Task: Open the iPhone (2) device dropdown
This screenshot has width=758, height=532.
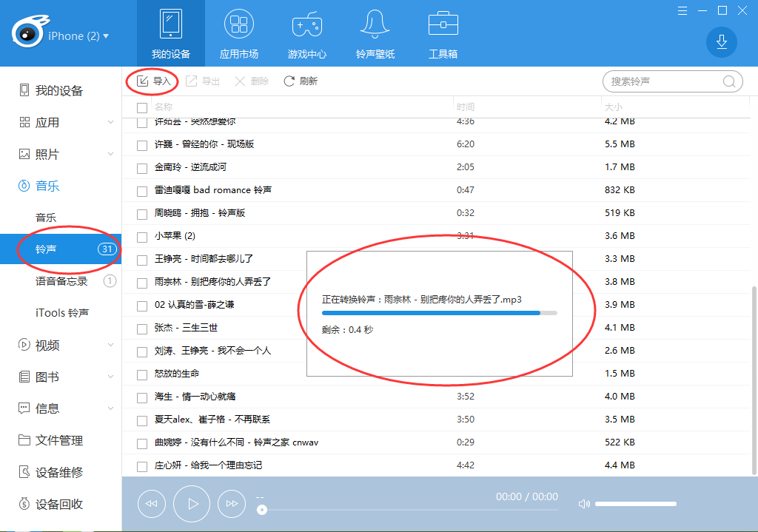Action: [x=78, y=36]
